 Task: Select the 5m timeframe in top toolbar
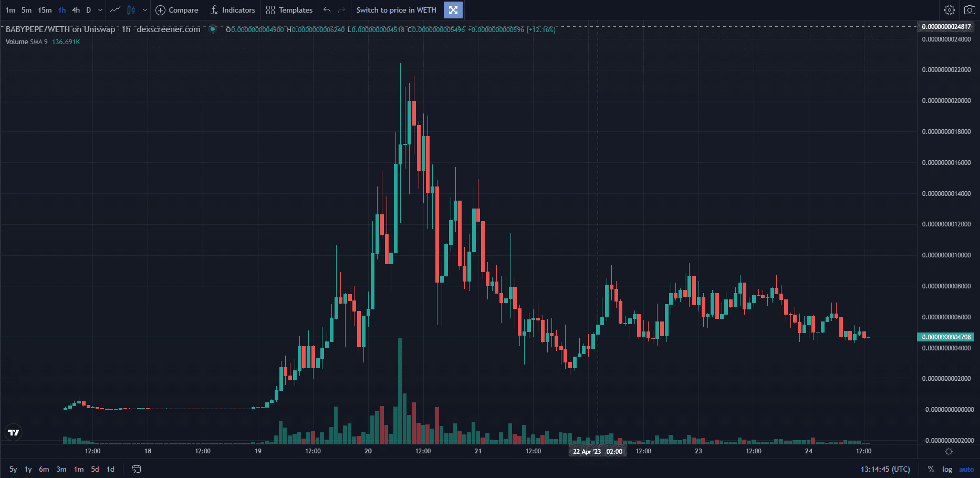(x=26, y=10)
